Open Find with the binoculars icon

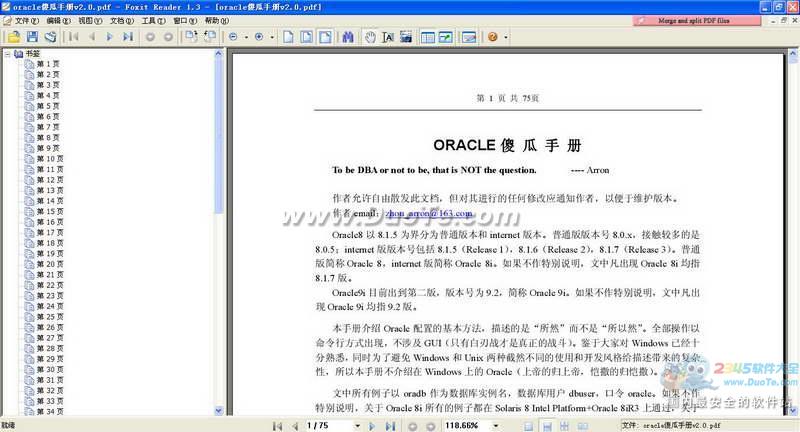348,37
